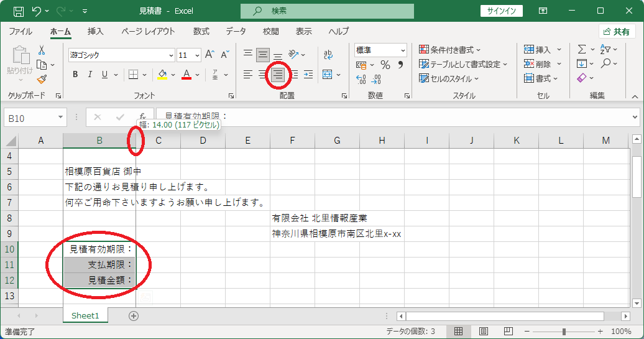This screenshot has width=644, height=339.
Task: Toggle Italic formatting
Action: [x=90, y=75]
